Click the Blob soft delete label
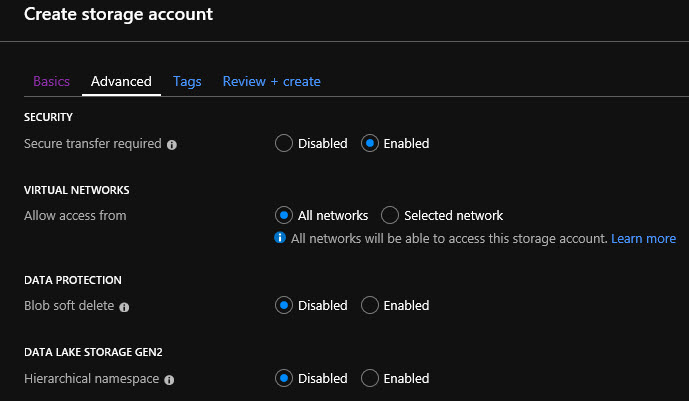This screenshot has width=689, height=401. tap(69, 306)
